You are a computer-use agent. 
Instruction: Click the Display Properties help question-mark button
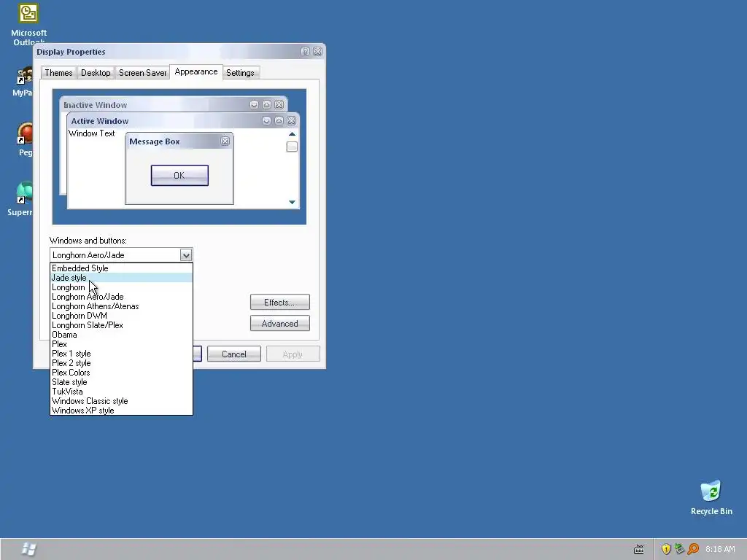(x=306, y=52)
